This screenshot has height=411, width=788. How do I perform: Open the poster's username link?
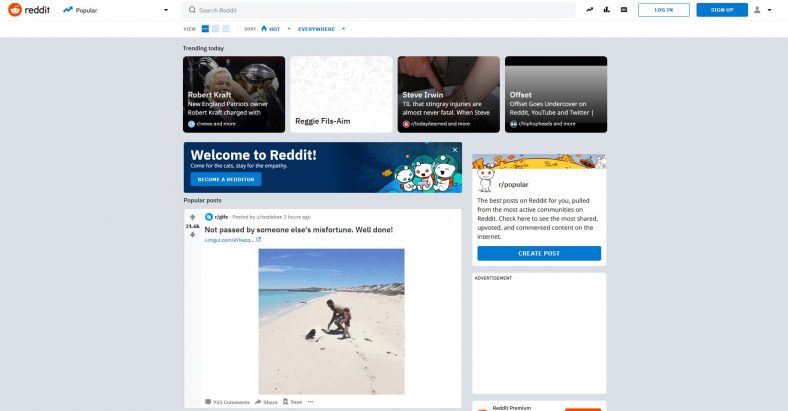(x=269, y=217)
